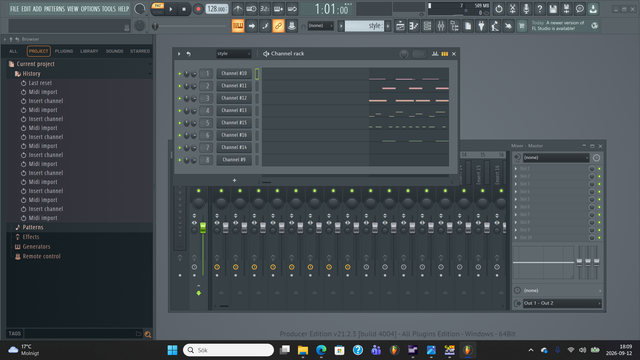Screen dimensions: 640x360
Task: Open the Channel rack options menu arrow
Action: (x=179, y=53)
